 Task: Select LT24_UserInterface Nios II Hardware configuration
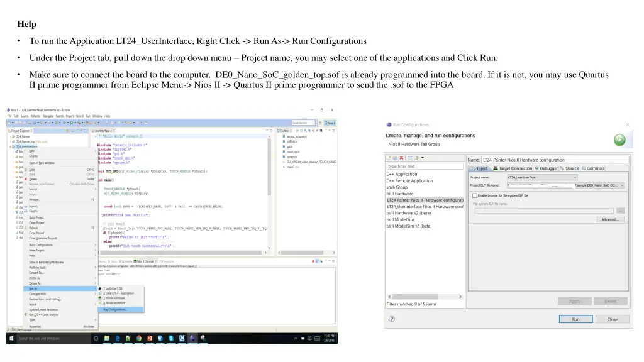tap(425, 207)
